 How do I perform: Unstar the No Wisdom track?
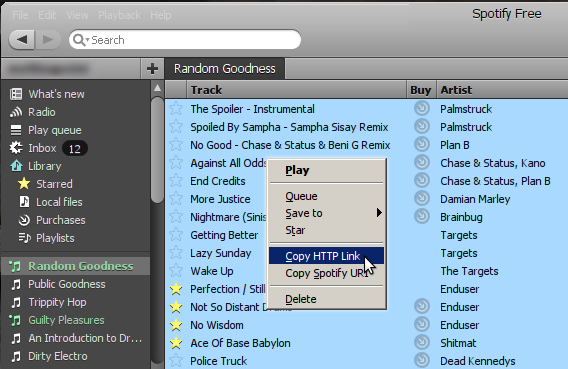click(176, 325)
